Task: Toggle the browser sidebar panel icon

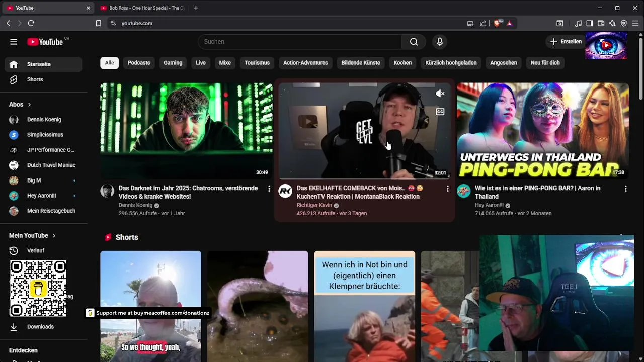Action: (x=589, y=23)
